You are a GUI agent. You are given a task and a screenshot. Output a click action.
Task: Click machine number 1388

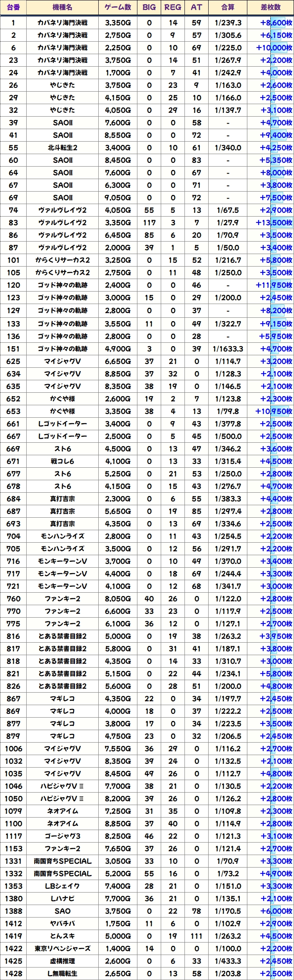pos(13,911)
